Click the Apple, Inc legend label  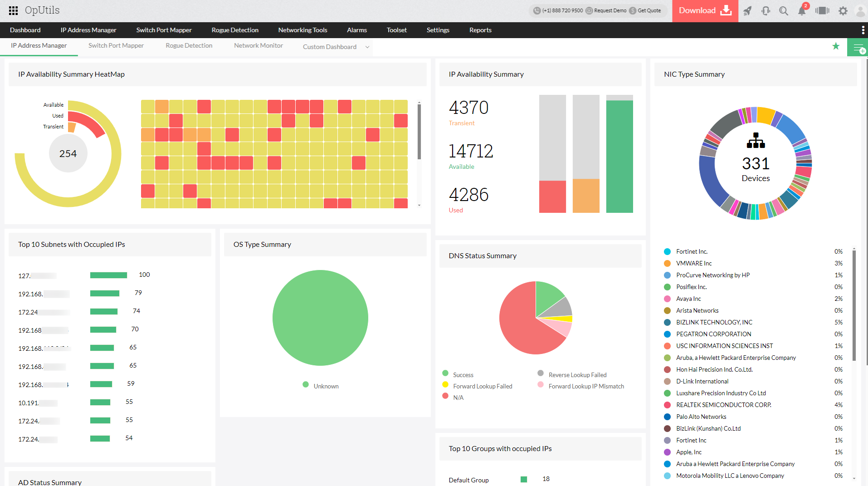(x=689, y=452)
